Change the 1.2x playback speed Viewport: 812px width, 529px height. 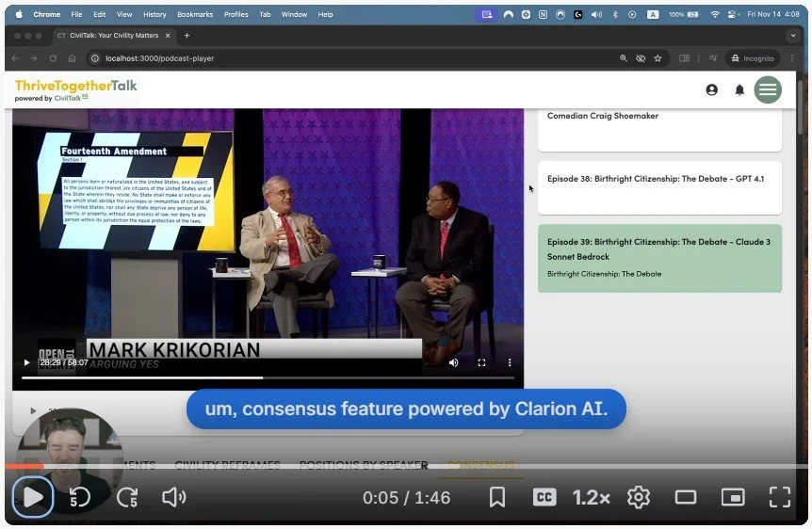pos(591,497)
